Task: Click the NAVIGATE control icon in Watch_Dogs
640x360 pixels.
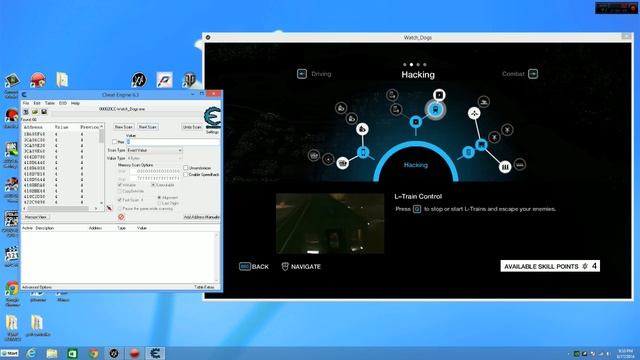Action: click(285, 267)
